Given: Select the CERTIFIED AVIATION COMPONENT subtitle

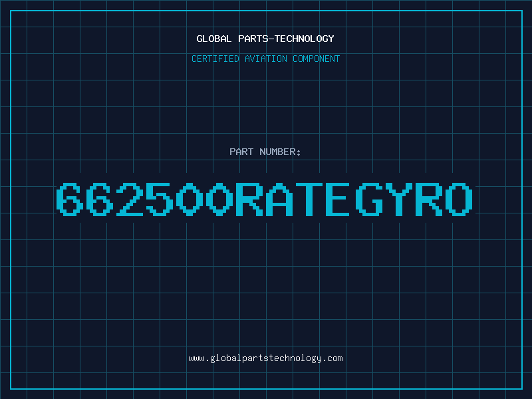Looking at the screenshot, I should pos(265,59).
